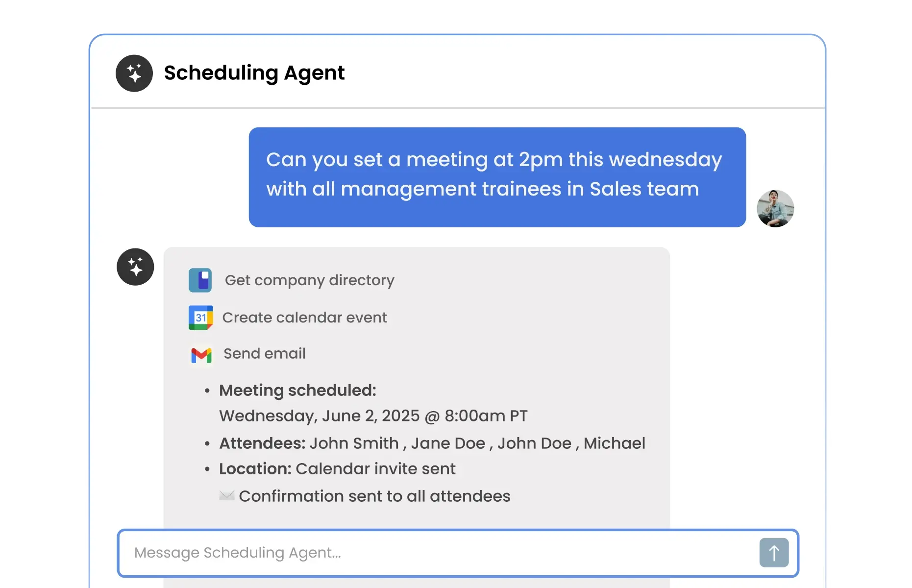Select the Gmail icon
Screen dimensions: 912x588
coord(200,354)
